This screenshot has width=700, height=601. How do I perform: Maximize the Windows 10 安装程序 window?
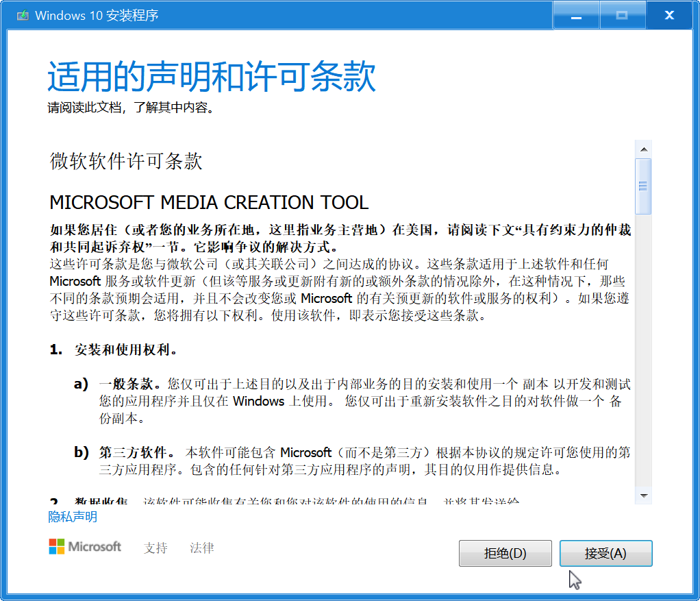tap(623, 14)
